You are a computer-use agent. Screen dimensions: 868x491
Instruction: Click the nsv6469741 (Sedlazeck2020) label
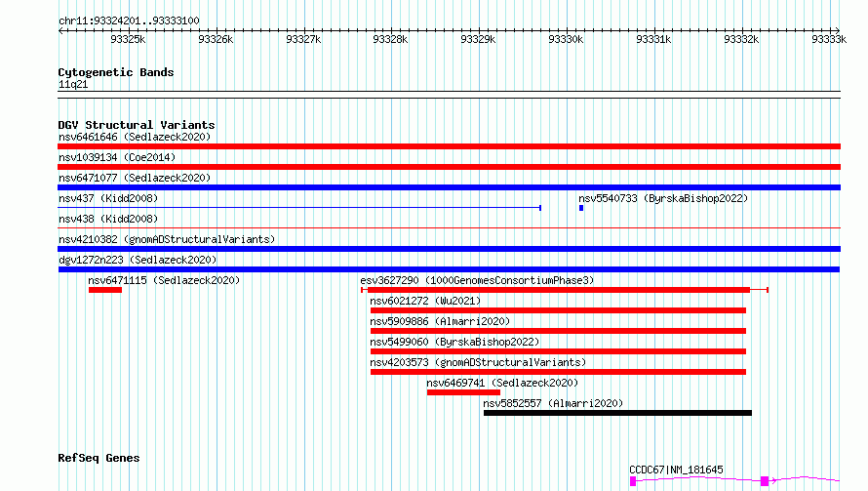click(x=502, y=383)
